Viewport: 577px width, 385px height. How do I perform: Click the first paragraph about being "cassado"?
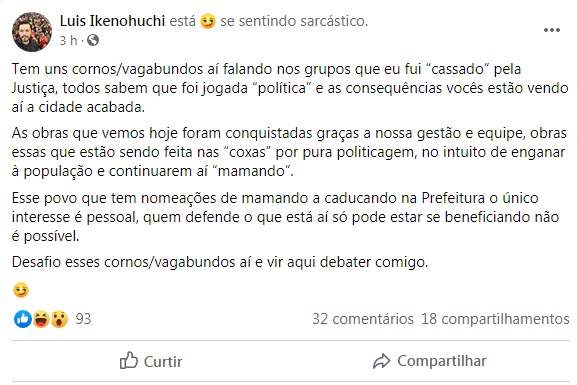tap(290, 88)
